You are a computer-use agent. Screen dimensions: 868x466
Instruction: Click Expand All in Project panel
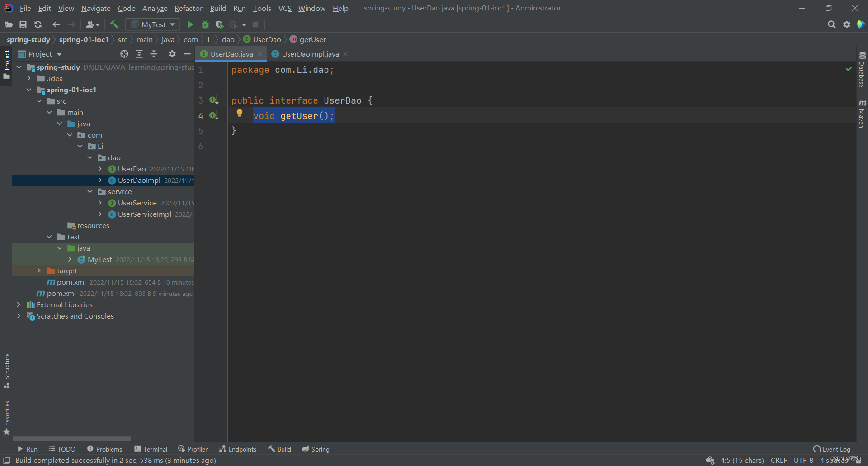click(x=139, y=54)
